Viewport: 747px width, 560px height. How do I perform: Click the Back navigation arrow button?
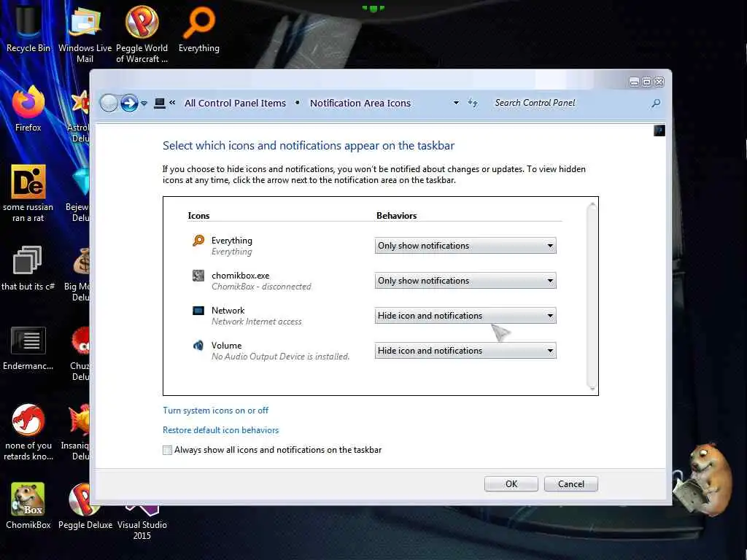pos(109,103)
